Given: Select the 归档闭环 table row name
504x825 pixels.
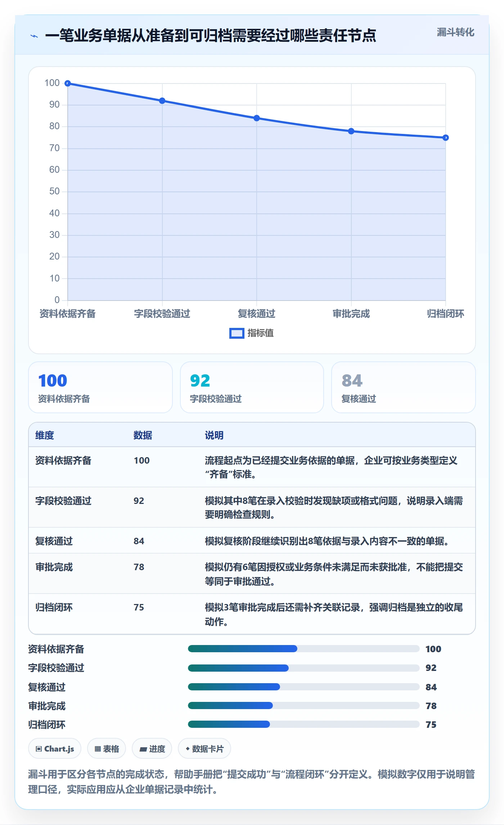Looking at the screenshot, I should point(54,608).
